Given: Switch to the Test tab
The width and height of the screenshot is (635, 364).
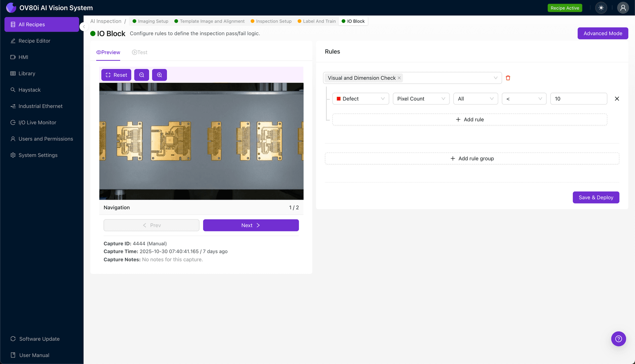Looking at the screenshot, I should [x=140, y=52].
